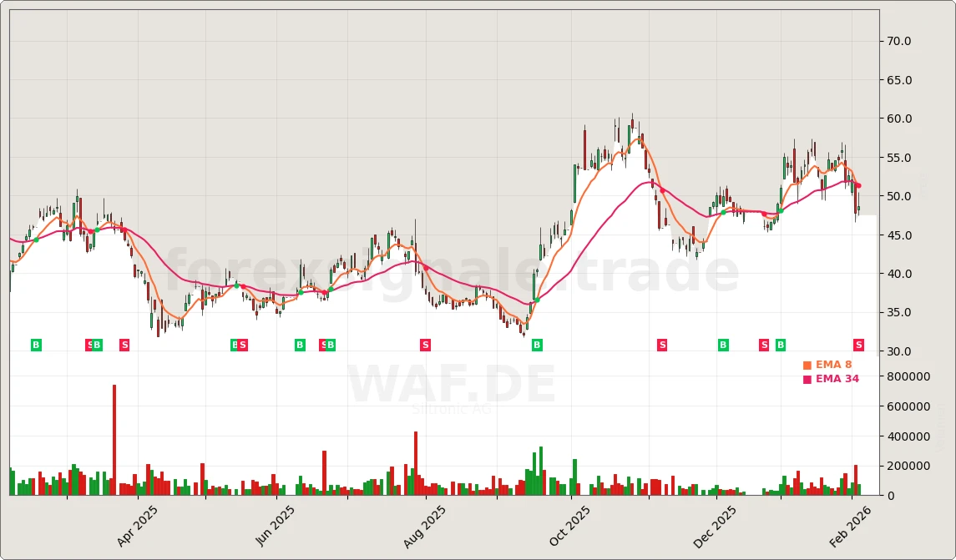Click the green B marker near Jun 2025
Viewport: 956px width, 560px height.
(x=299, y=344)
